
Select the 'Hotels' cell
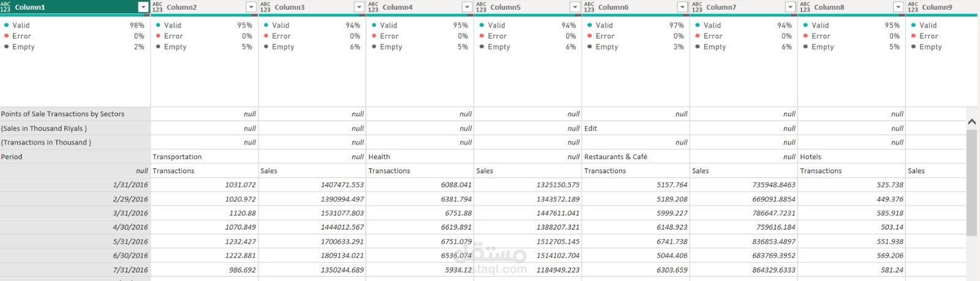(851, 157)
